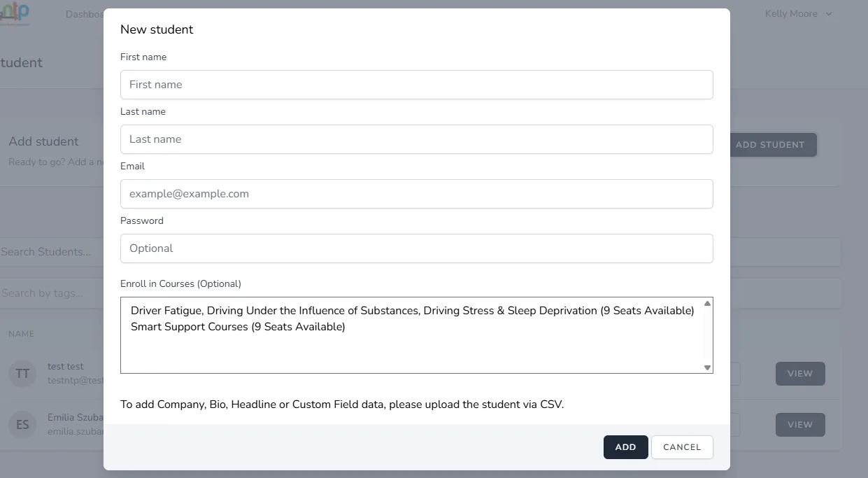Click VIEW for Emilia's student row

tap(799, 425)
